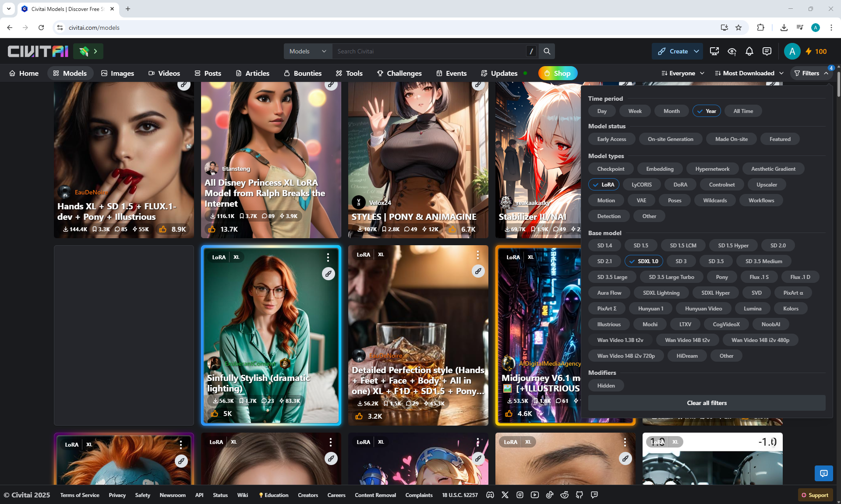
Task: Open the chat messages icon in header
Action: coord(767,51)
